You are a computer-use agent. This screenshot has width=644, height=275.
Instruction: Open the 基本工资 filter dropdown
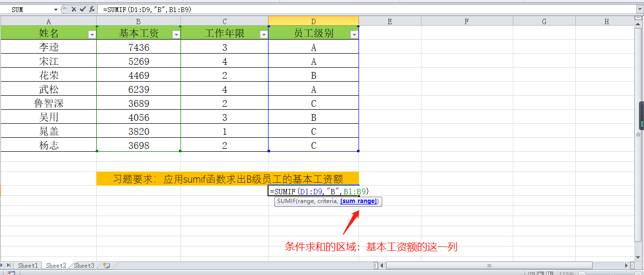point(176,34)
